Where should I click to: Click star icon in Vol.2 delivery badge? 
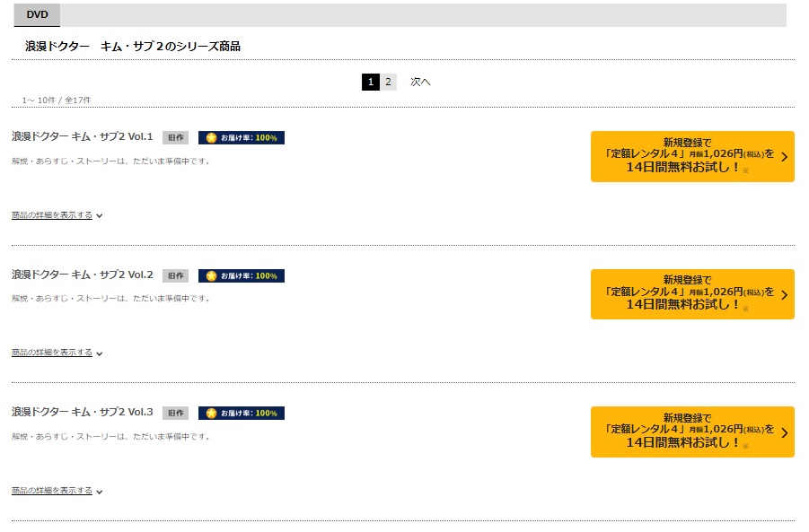(x=212, y=275)
